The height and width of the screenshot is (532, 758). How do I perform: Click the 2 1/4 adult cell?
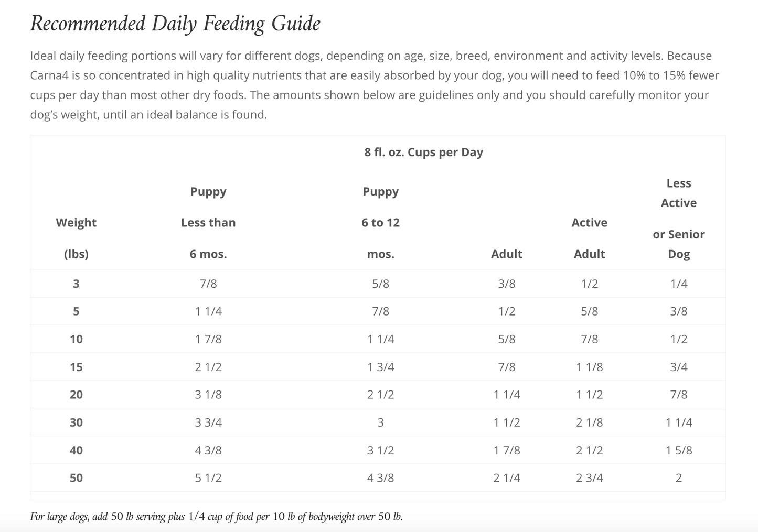point(506,477)
